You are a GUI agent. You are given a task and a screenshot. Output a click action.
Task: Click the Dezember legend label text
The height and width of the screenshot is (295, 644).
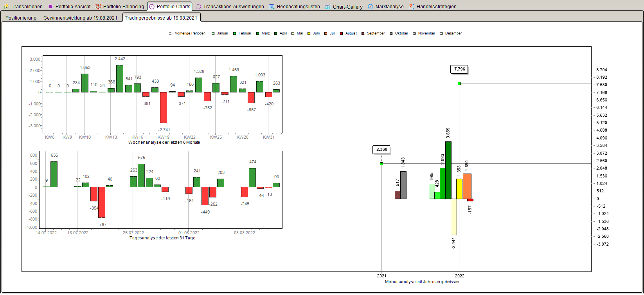point(453,33)
